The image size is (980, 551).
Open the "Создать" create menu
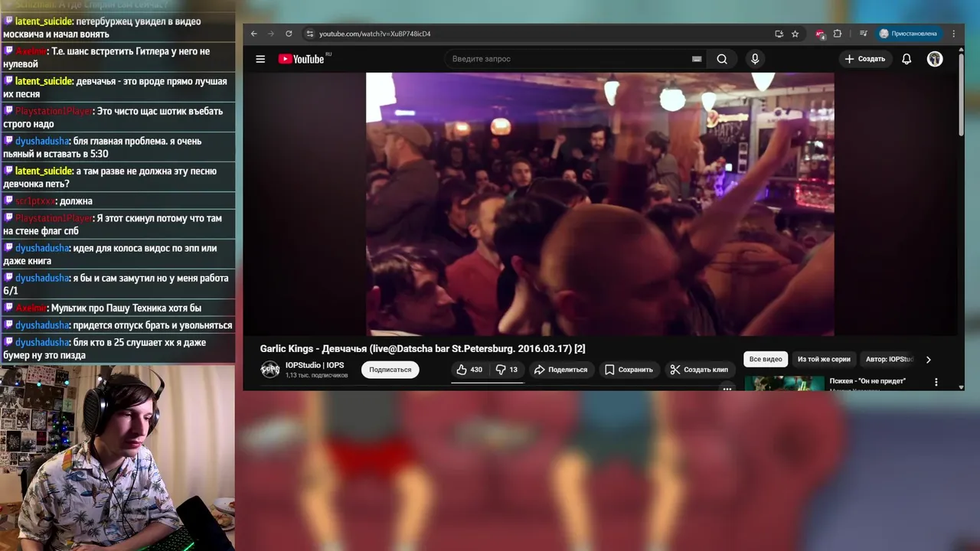coord(865,59)
